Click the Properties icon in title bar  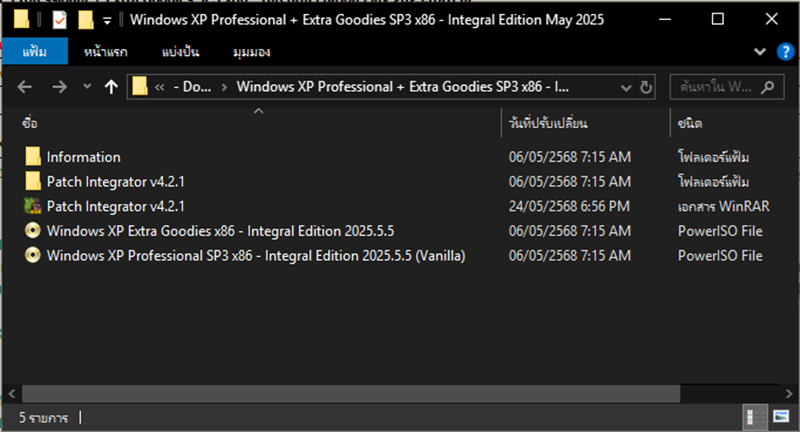pyautogui.click(x=60, y=20)
